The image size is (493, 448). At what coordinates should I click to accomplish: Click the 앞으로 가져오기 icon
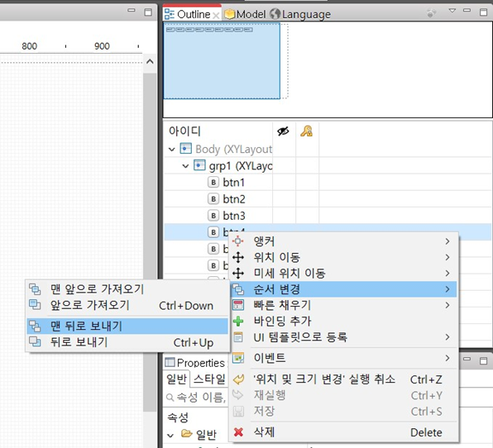(x=35, y=305)
